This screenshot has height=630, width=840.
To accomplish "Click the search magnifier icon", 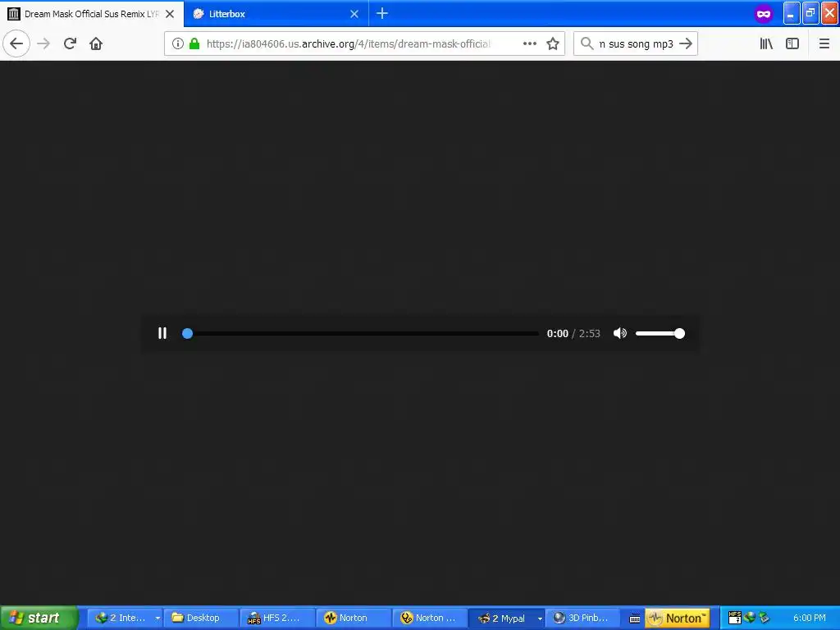I will (587, 43).
